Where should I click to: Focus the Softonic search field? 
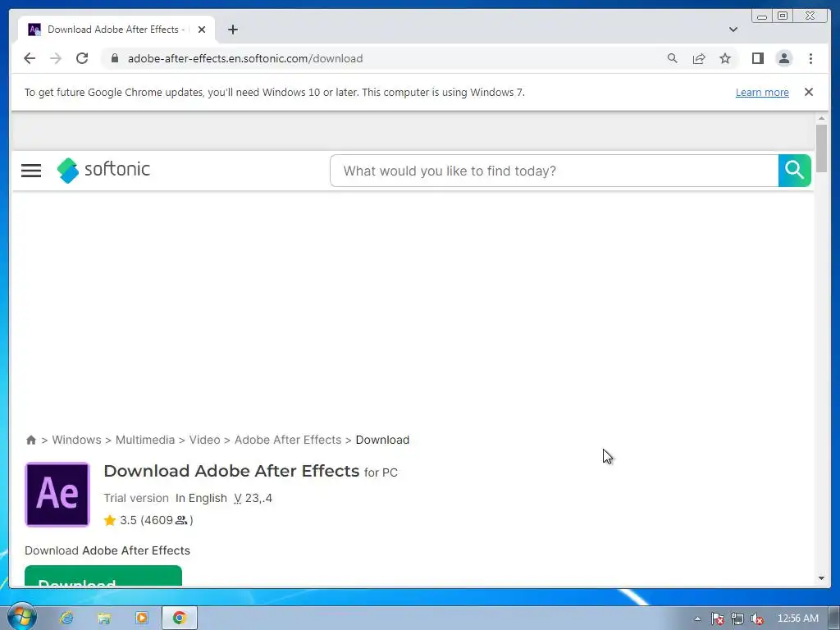point(554,171)
